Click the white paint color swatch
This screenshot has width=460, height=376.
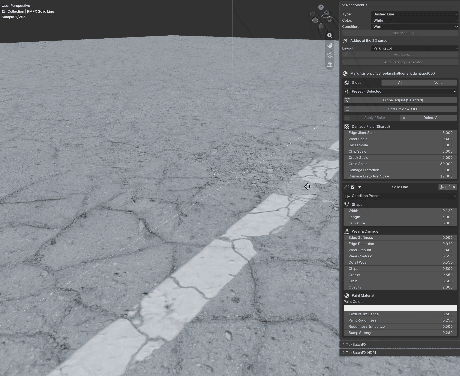coord(400,308)
